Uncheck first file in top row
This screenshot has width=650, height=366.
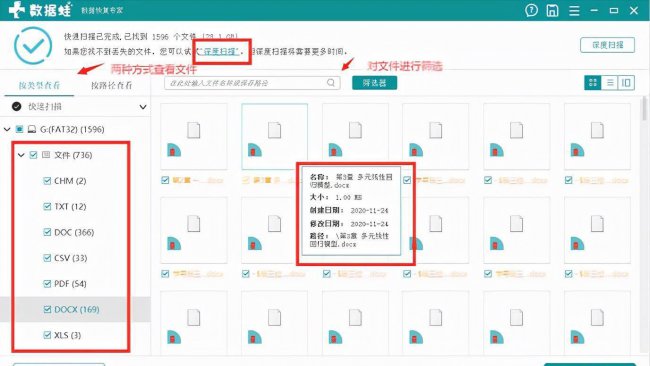(165, 180)
